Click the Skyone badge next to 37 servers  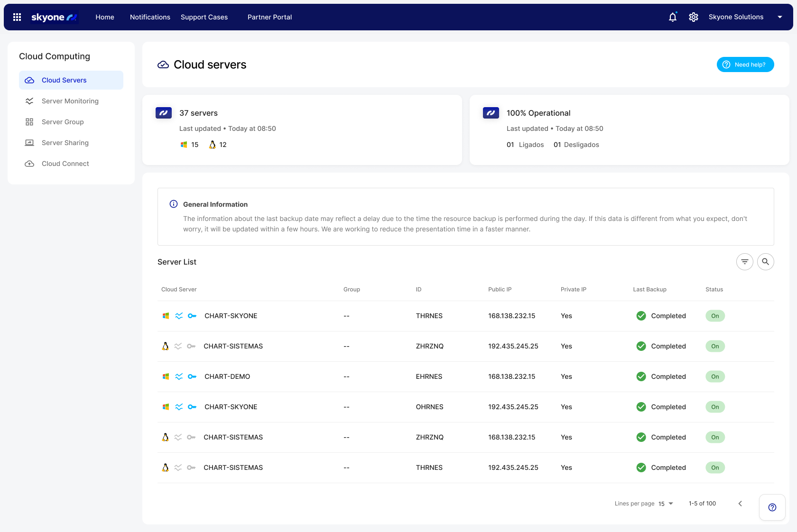(164, 113)
